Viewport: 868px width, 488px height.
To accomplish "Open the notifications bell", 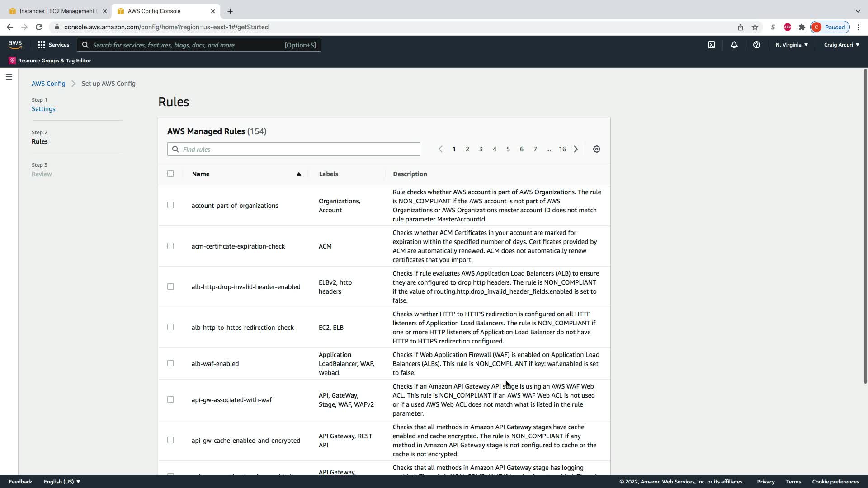I will pyautogui.click(x=734, y=45).
